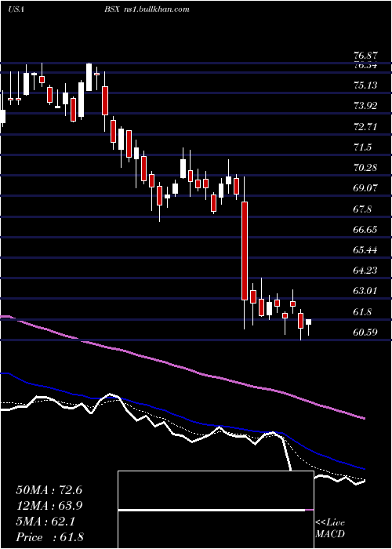Click the 65.44 price level label
This screenshot has width=392, height=549.
pos(365,250)
